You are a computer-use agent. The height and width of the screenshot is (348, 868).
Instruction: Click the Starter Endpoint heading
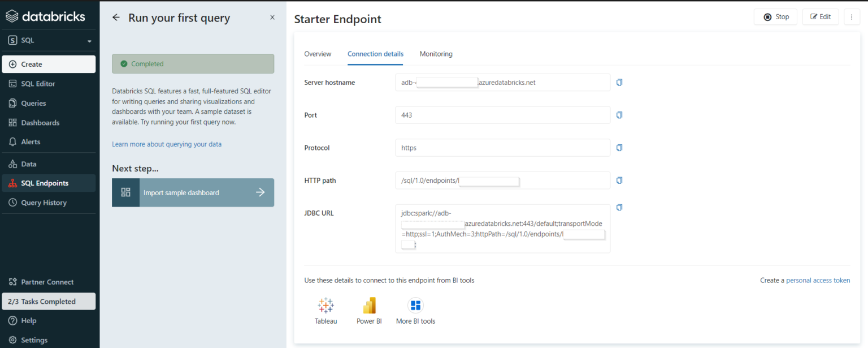click(x=338, y=19)
